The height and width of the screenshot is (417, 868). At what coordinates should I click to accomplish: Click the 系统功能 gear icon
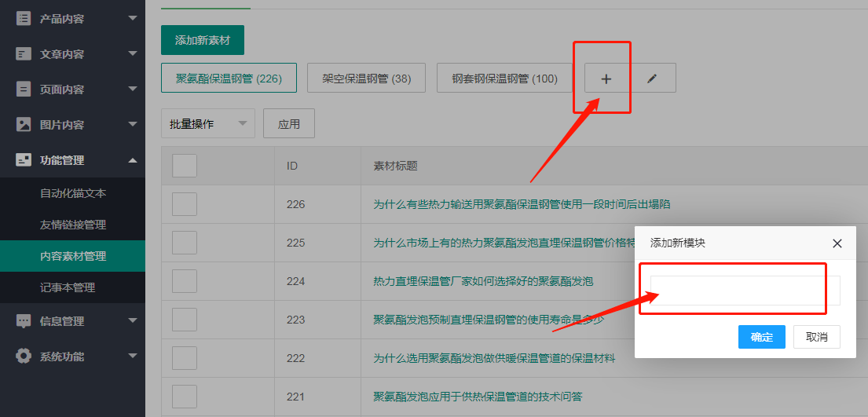click(x=24, y=356)
